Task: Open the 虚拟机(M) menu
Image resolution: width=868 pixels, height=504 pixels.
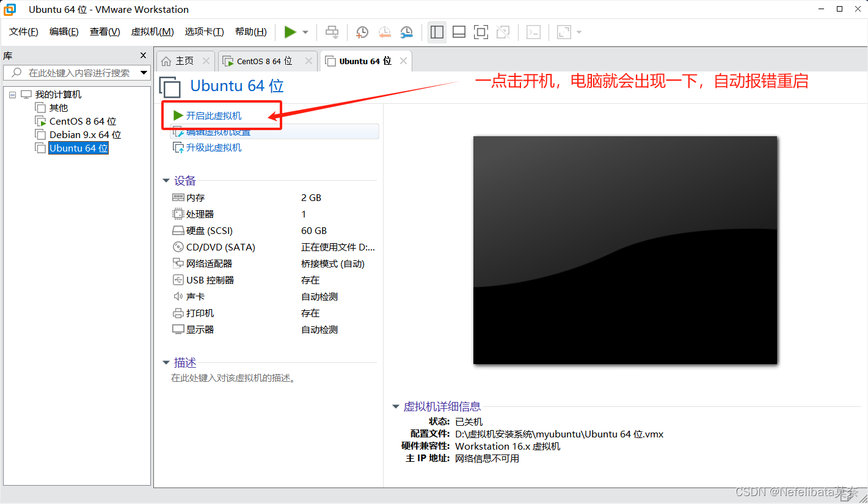Action: (153, 32)
